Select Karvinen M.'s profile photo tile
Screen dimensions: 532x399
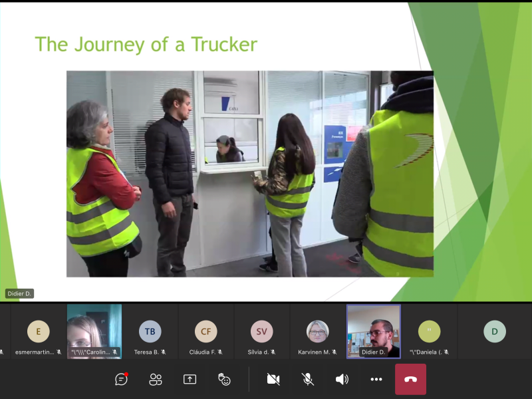tap(317, 331)
